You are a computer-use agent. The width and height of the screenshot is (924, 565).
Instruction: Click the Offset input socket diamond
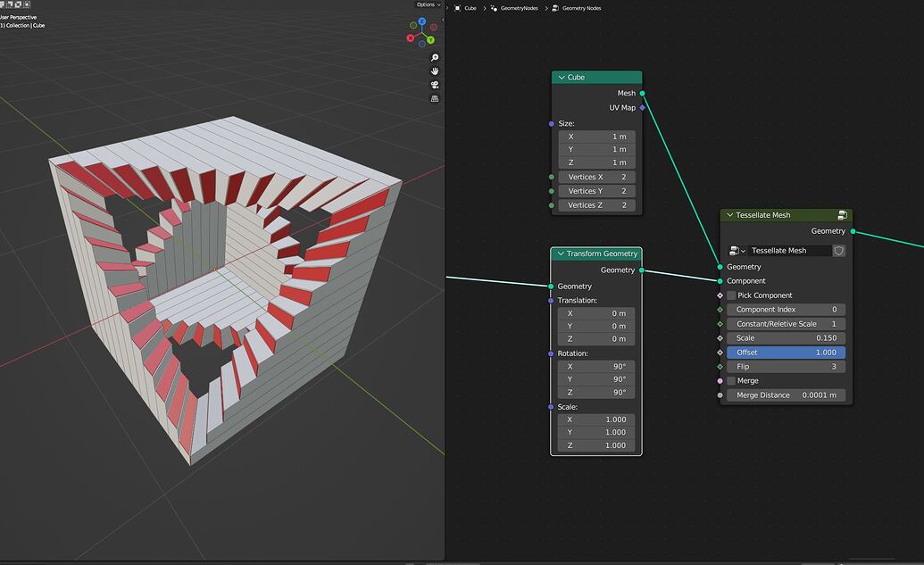[720, 353]
